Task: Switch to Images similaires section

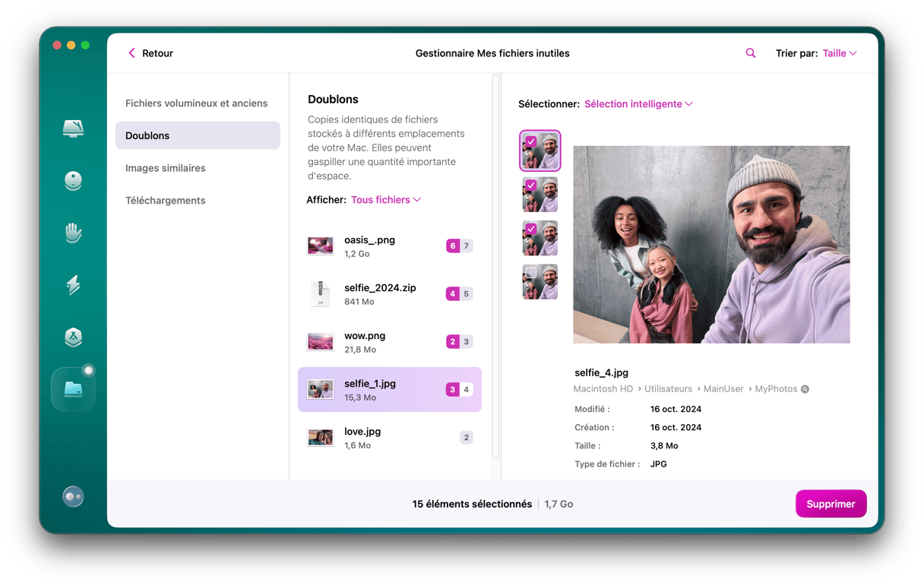Action: [166, 168]
